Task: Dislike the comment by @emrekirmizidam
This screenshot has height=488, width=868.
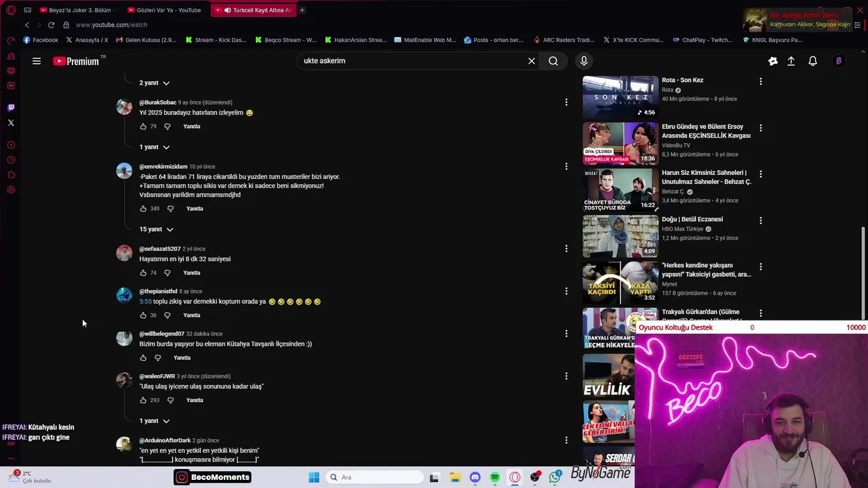Action: [170, 209]
